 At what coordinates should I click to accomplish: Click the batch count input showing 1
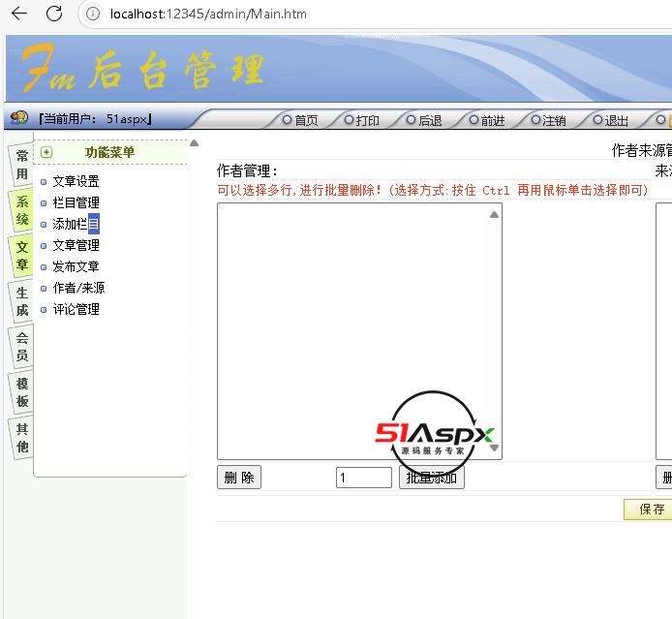364,478
